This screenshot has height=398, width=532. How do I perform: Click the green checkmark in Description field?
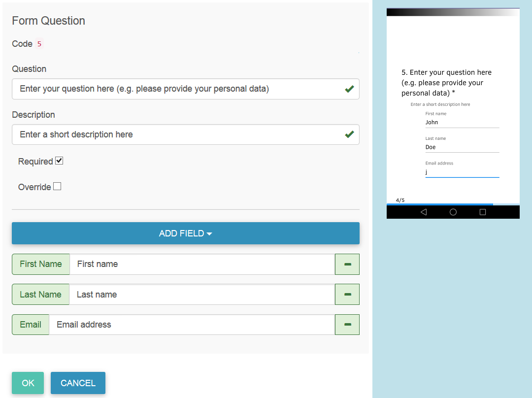pyautogui.click(x=349, y=134)
